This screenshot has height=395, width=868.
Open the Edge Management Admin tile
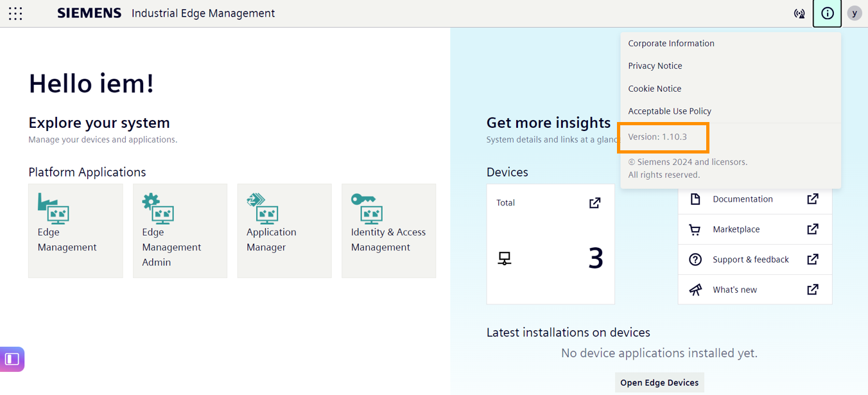point(180,230)
